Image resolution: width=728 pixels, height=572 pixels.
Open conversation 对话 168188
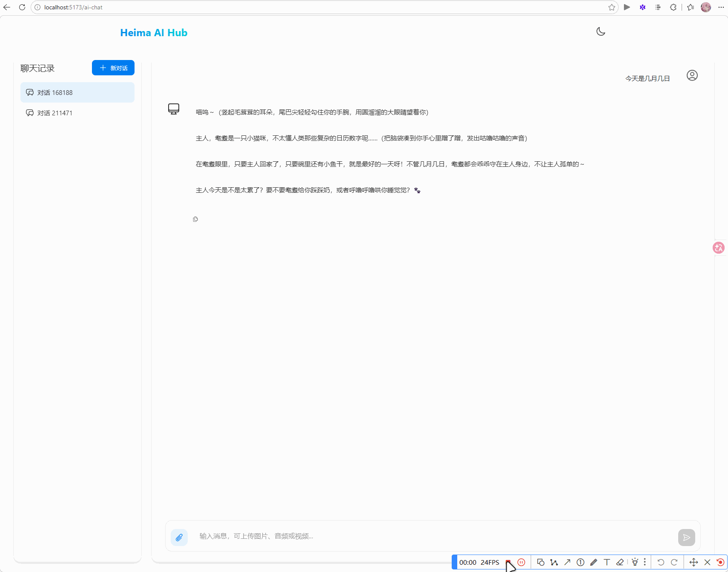[x=77, y=92]
